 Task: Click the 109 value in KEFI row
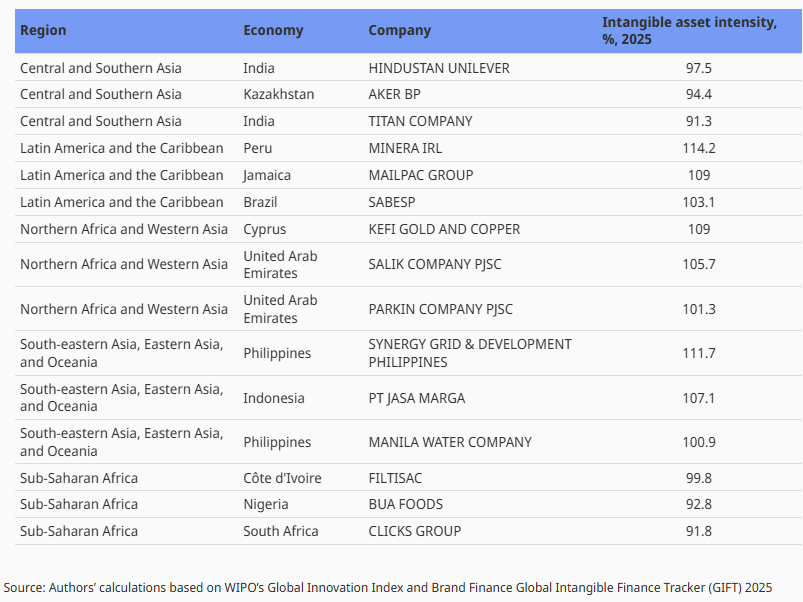tap(699, 229)
